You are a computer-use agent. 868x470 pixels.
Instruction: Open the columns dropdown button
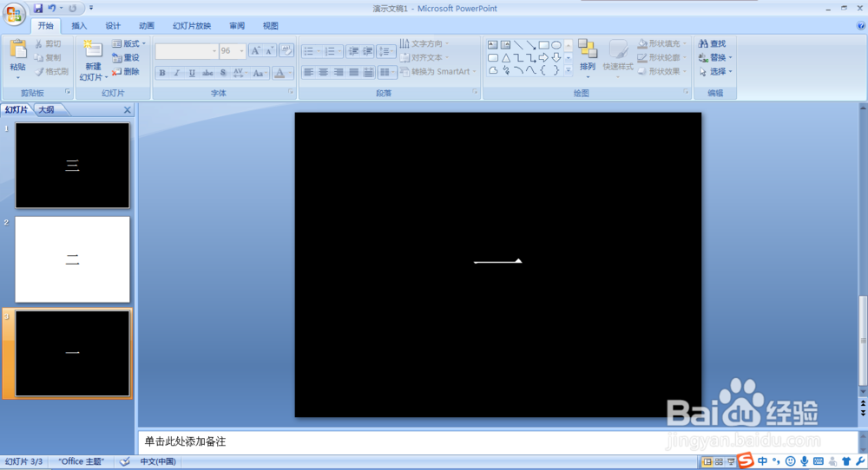[386, 73]
